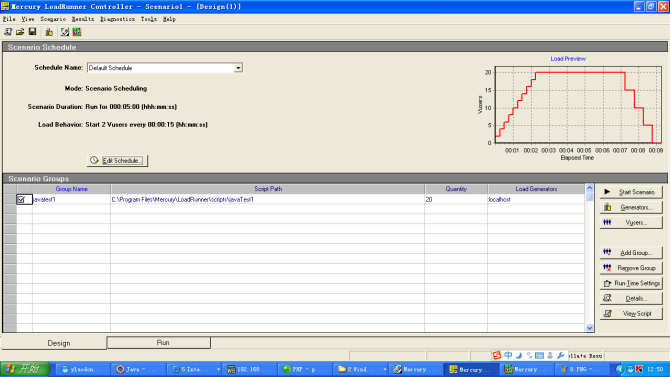Click the Chinese mode IME icon
The image size is (670, 377).
click(x=508, y=355)
